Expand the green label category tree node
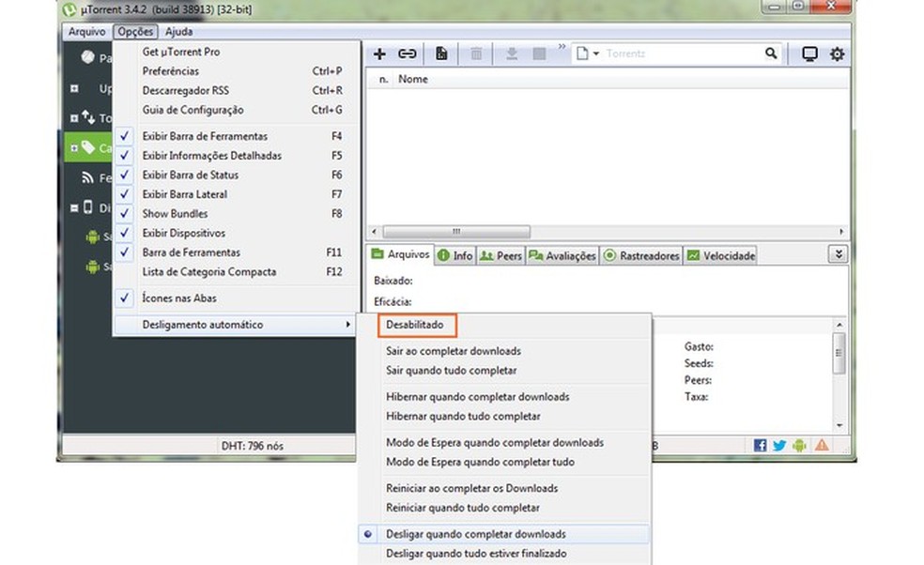This screenshot has height=565, width=924. coord(74,148)
